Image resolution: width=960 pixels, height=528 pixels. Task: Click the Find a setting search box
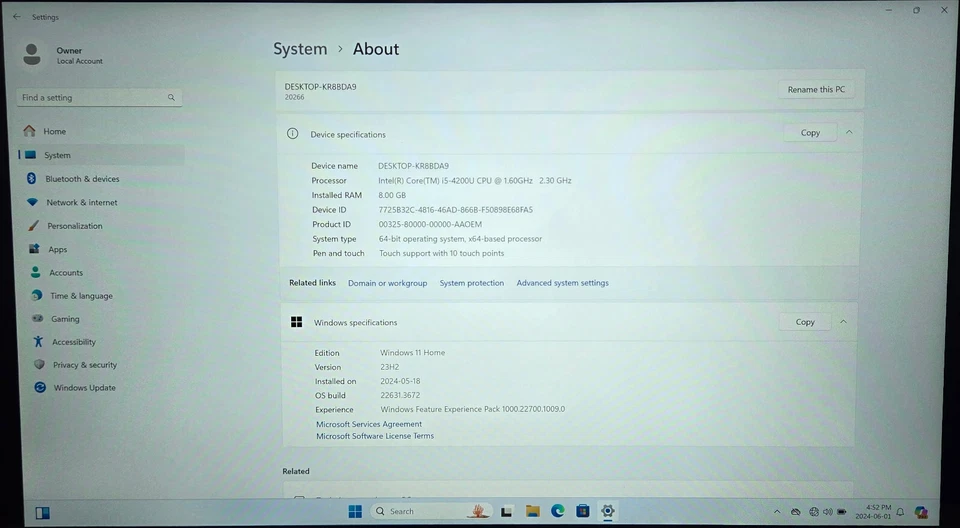click(99, 97)
